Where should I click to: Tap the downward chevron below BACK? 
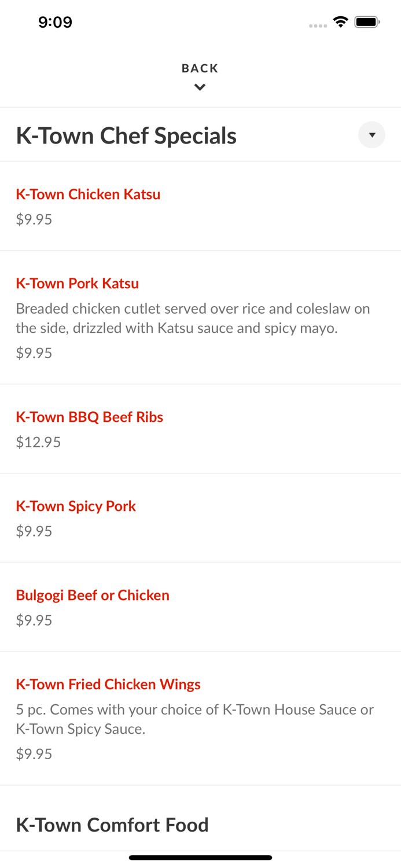click(200, 87)
